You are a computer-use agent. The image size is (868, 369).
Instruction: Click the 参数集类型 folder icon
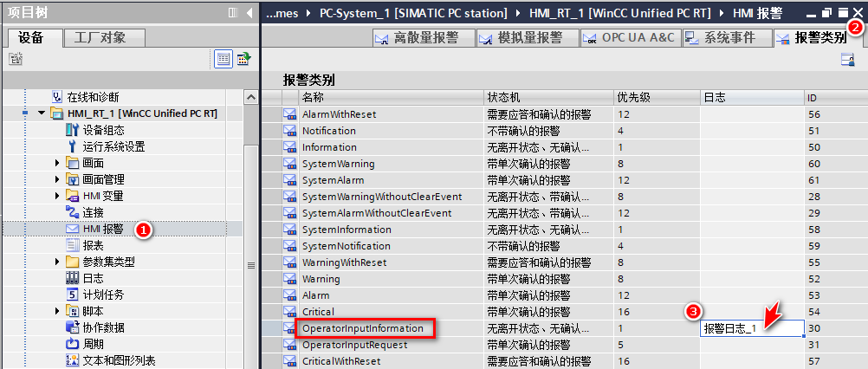73,262
